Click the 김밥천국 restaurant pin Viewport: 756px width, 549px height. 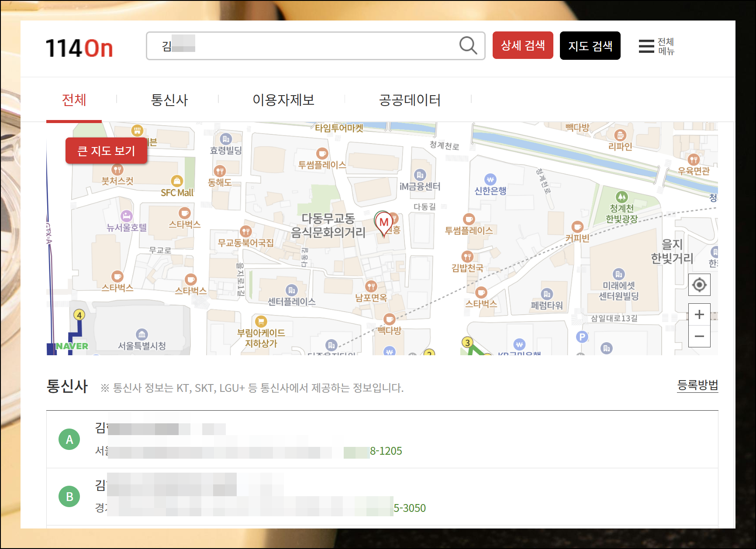click(x=467, y=257)
